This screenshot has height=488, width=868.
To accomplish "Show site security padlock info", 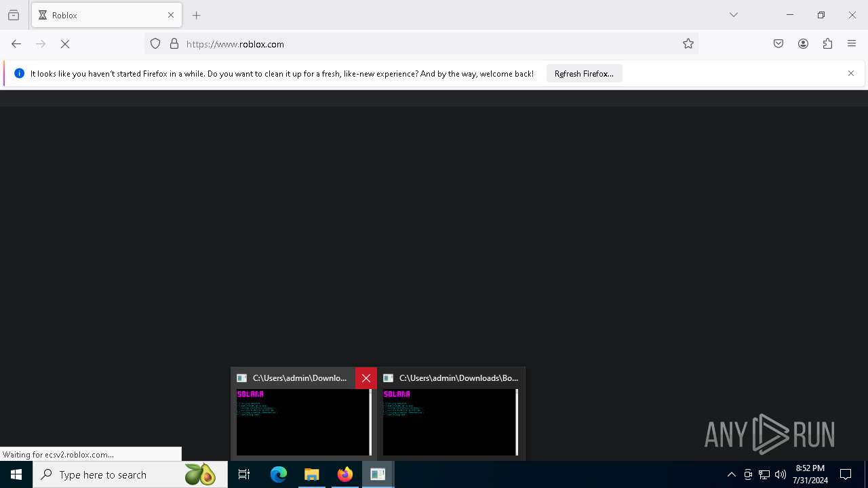I will click(x=174, y=44).
